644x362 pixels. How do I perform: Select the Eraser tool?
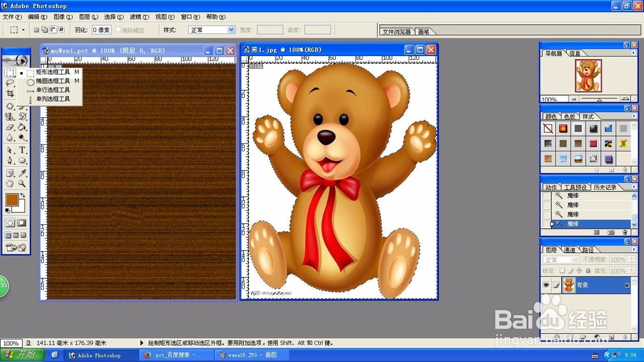coord(10,128)
